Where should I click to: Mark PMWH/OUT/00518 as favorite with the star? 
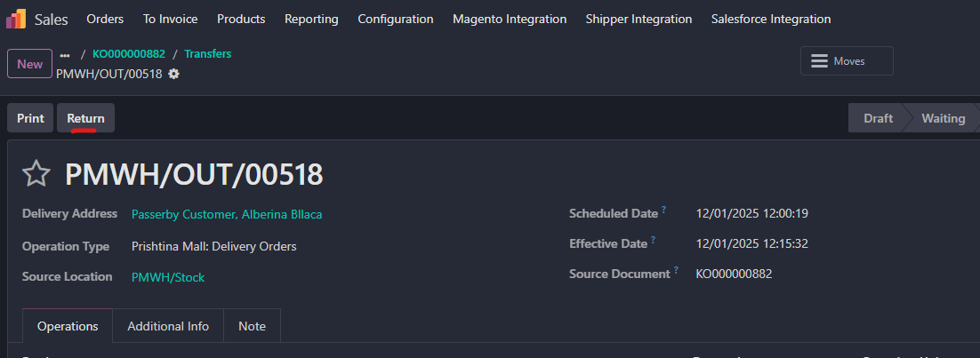coord(36,174)
